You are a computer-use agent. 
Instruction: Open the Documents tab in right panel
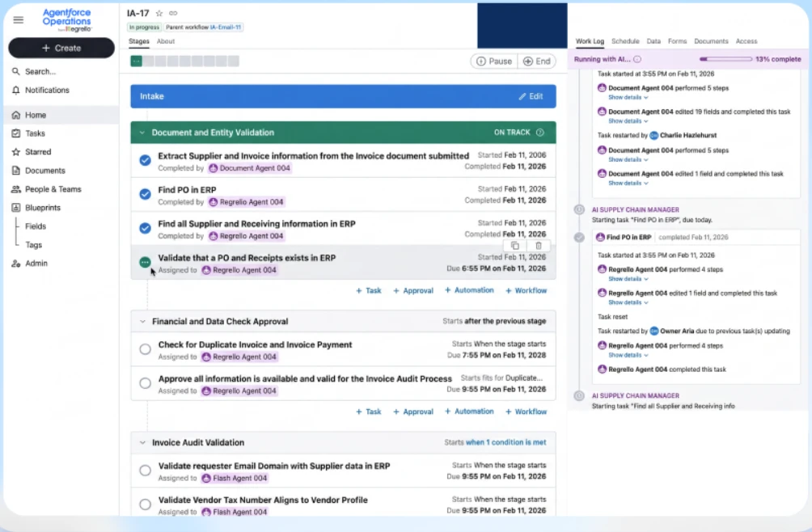711,41
